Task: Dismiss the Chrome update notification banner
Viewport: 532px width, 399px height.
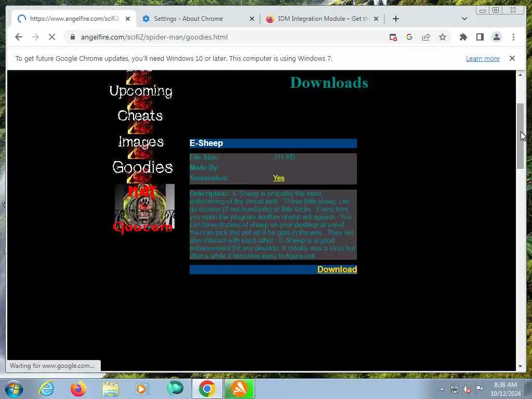Action: [512, 58]
